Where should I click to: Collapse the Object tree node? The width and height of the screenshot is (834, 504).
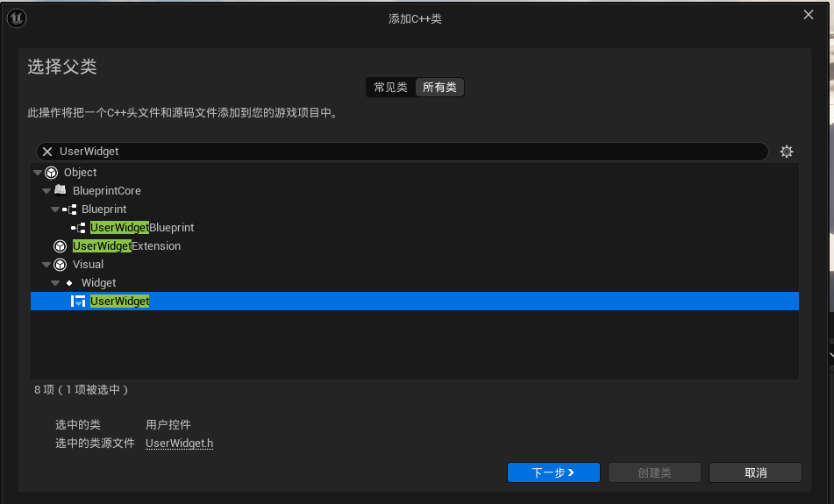pos(38,173)
